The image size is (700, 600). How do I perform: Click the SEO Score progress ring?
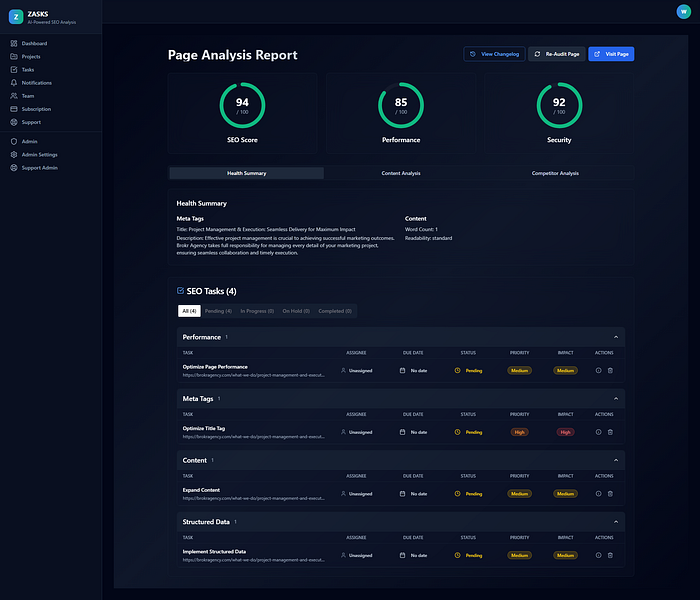(242, 105)
